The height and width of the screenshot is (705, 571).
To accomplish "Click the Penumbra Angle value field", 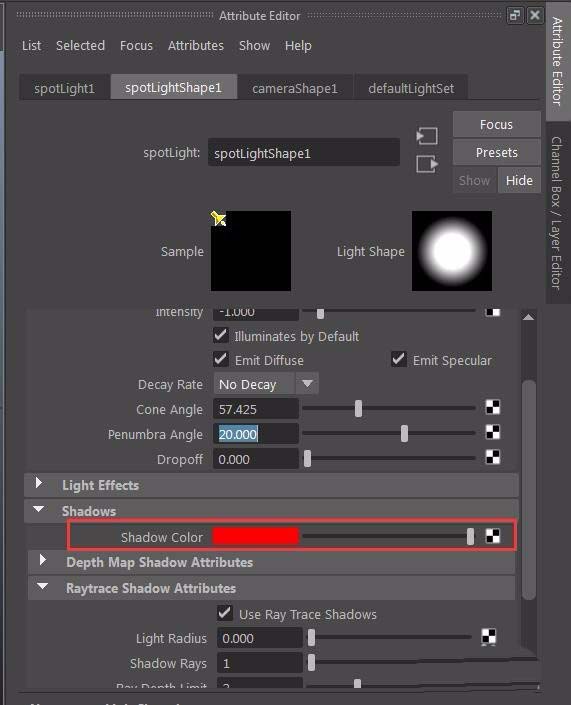I will 256,434.
